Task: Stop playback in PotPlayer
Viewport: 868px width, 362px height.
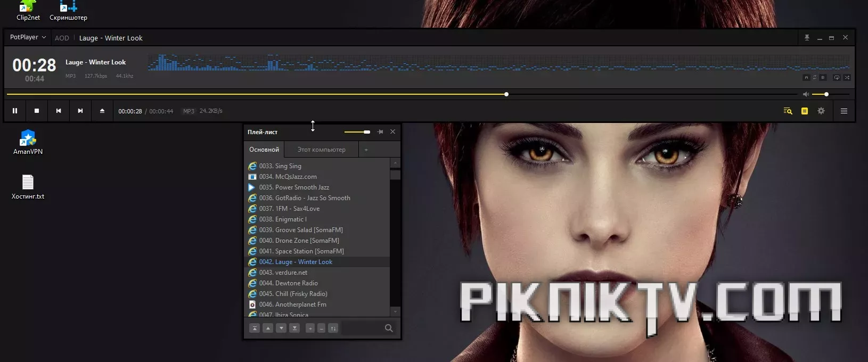Action: point(37,111)
